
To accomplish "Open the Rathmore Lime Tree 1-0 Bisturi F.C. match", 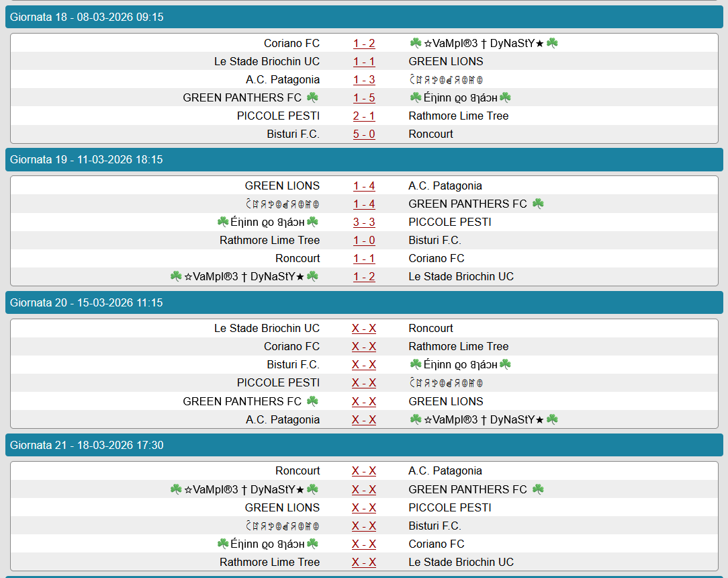I will tap(364, 241).
